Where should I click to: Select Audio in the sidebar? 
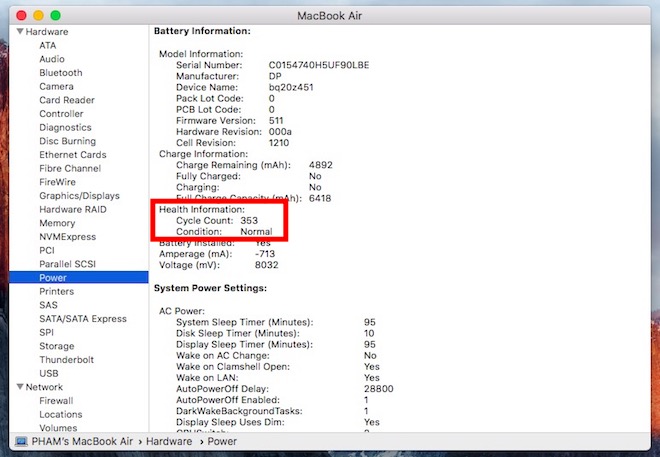tap(52, 59)
